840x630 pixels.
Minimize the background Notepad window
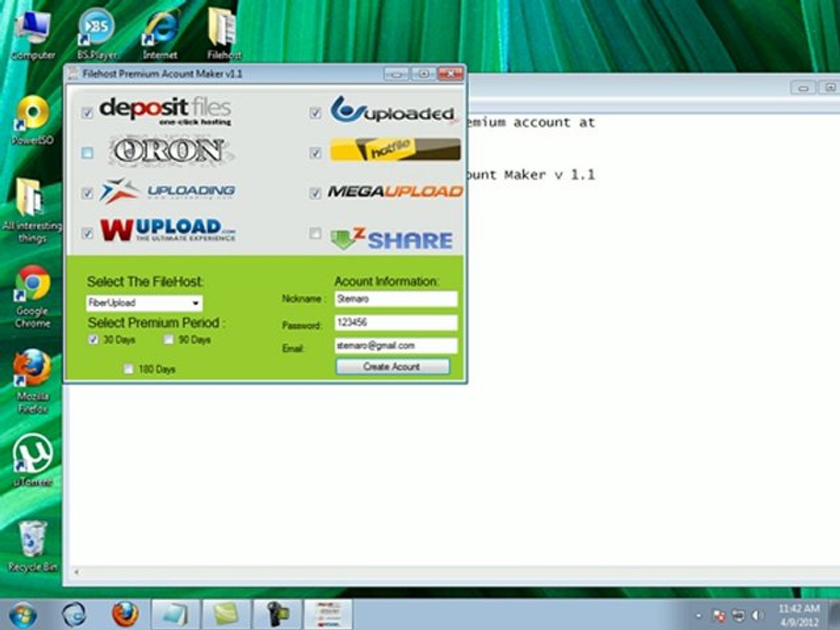pos(803,87)
